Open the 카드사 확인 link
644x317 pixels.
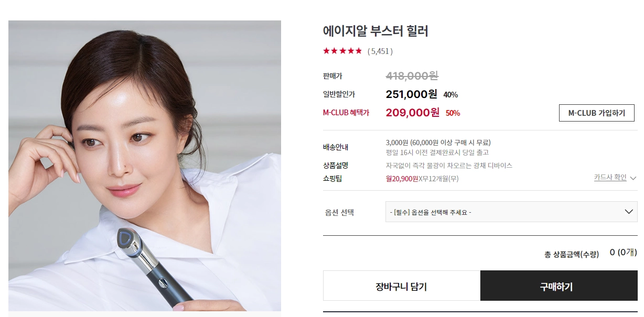click(x=610, y=178)
